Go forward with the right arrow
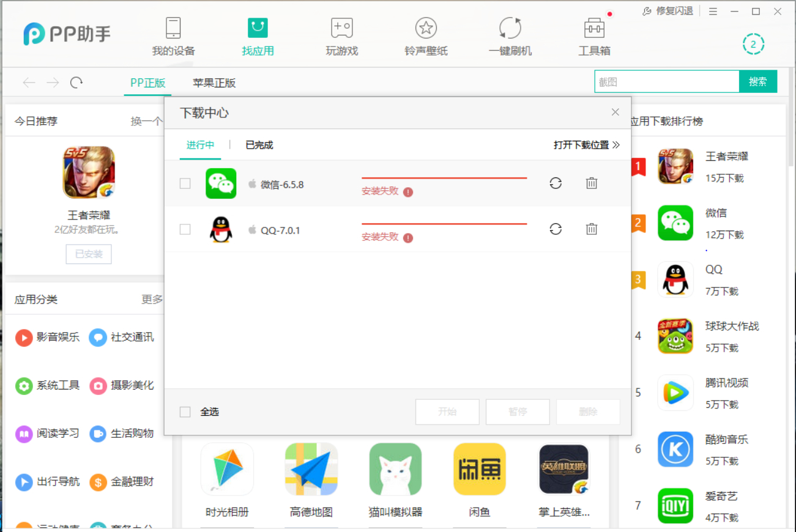 [x=53, y=83]
